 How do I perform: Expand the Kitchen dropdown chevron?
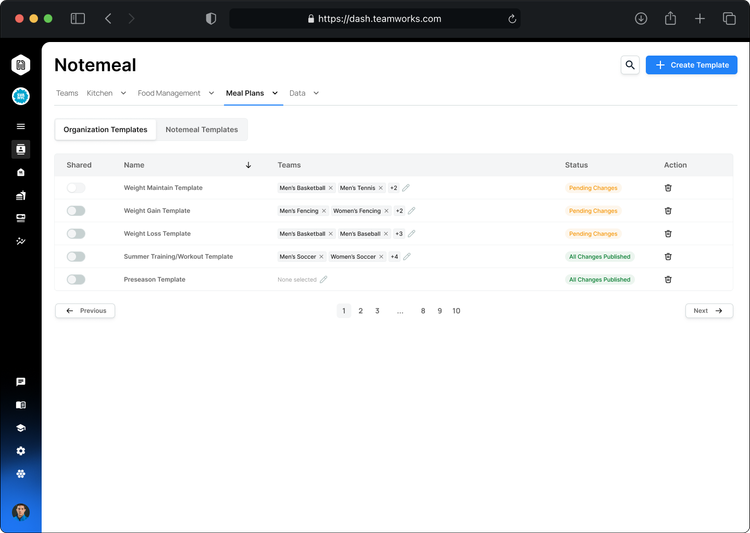tap(123, 93)
